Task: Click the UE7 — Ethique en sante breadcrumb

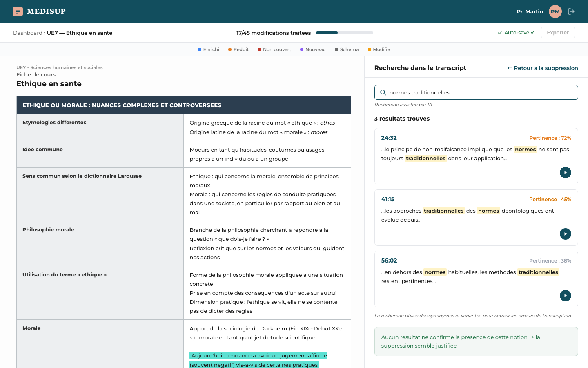Action: click(80, 33)
